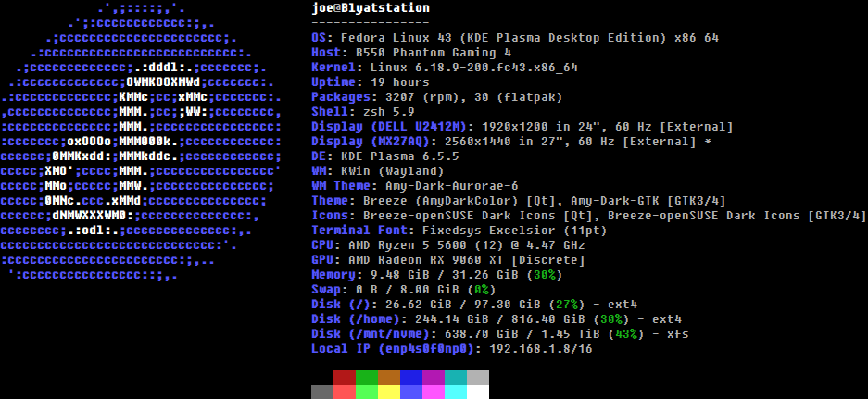Click 'KWin (Wayland)' window manager value
This screenshot has height=399, width=868.
pos(393,171)
